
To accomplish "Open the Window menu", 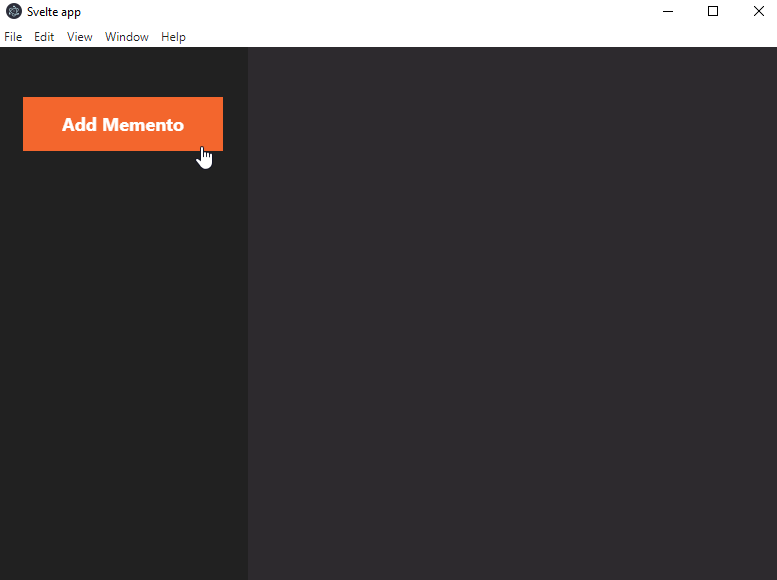I will click(127, 37).
